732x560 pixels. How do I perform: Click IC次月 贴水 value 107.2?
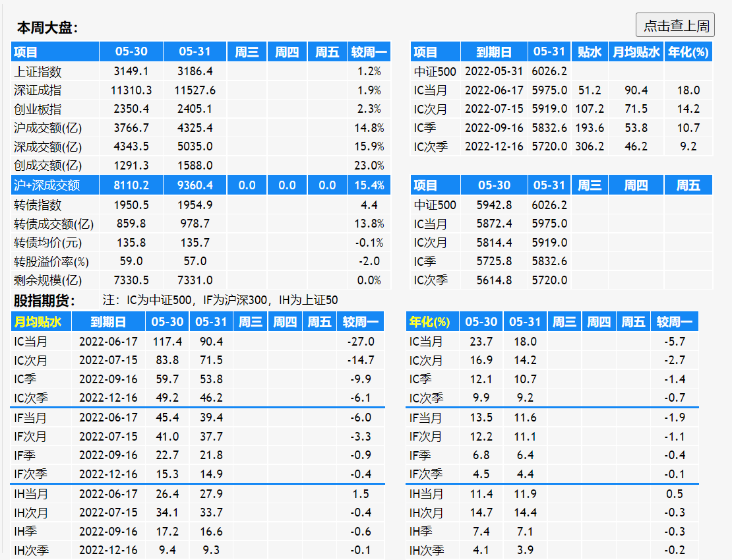(589, 109)
